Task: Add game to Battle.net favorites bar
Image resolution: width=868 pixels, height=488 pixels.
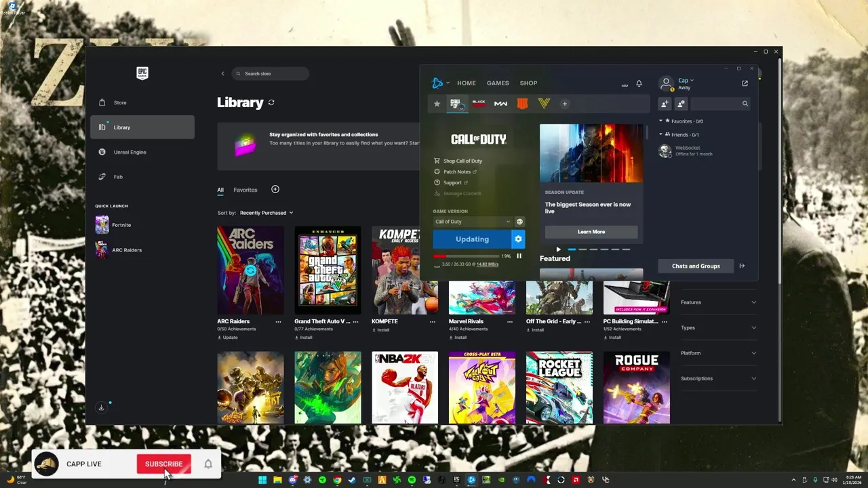Action: click(x=564, y=104)
